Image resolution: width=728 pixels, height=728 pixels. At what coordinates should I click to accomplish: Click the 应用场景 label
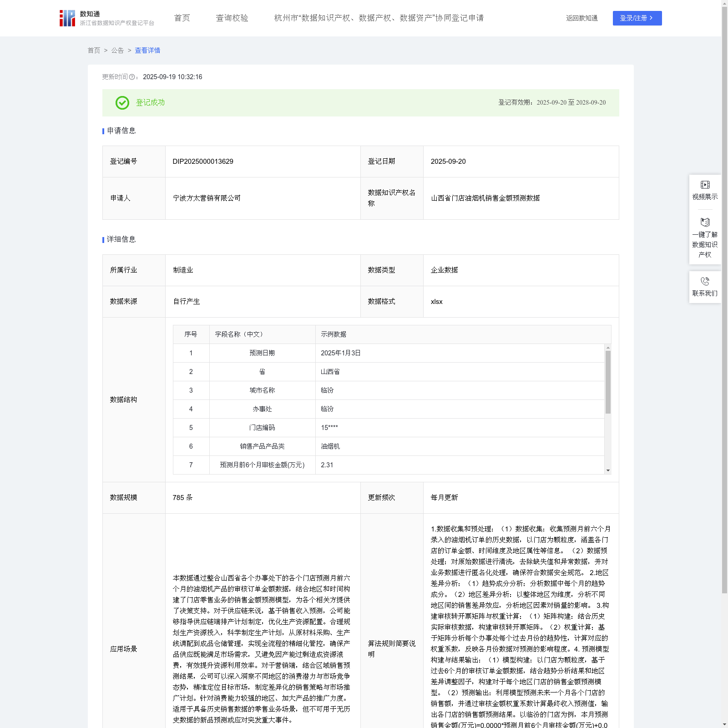tap(123, 649)
